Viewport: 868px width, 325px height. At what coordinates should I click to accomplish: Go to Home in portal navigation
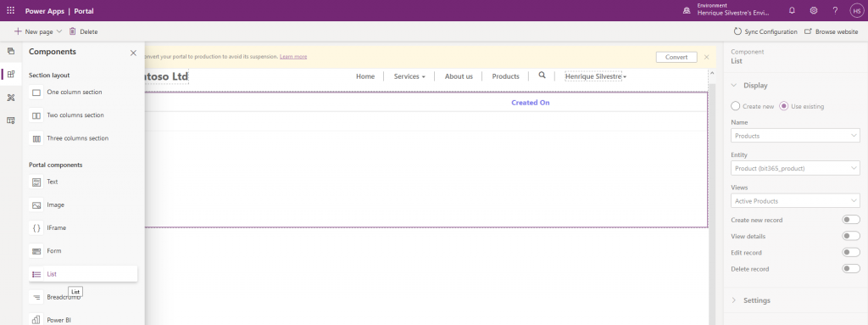[365, 76]
